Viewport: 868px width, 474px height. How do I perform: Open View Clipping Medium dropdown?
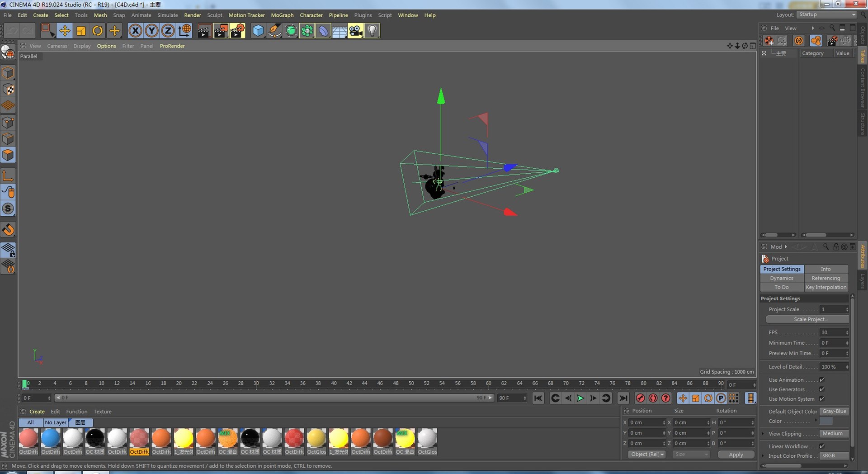coord(834,434)
